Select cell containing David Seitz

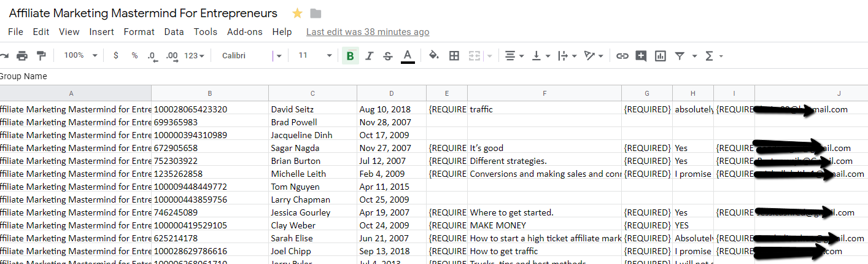[x=312, y=109]
